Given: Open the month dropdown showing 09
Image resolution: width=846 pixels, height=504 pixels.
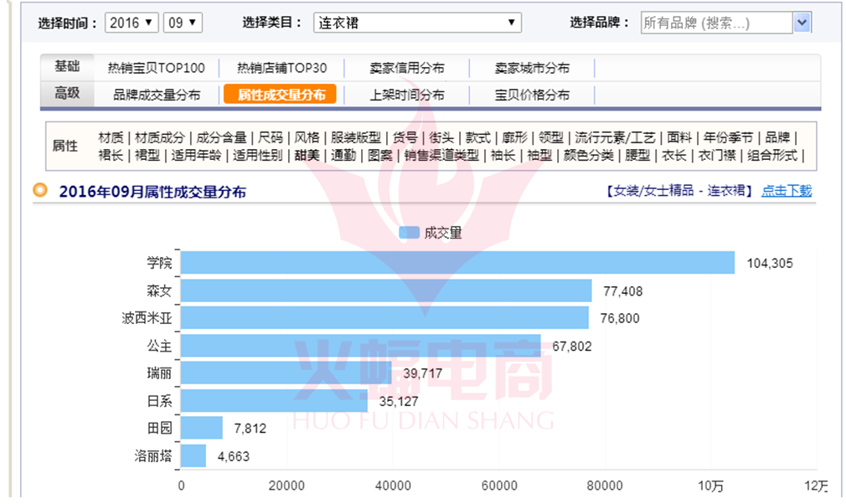Looking at the screenshot, I should coord(183,23).
